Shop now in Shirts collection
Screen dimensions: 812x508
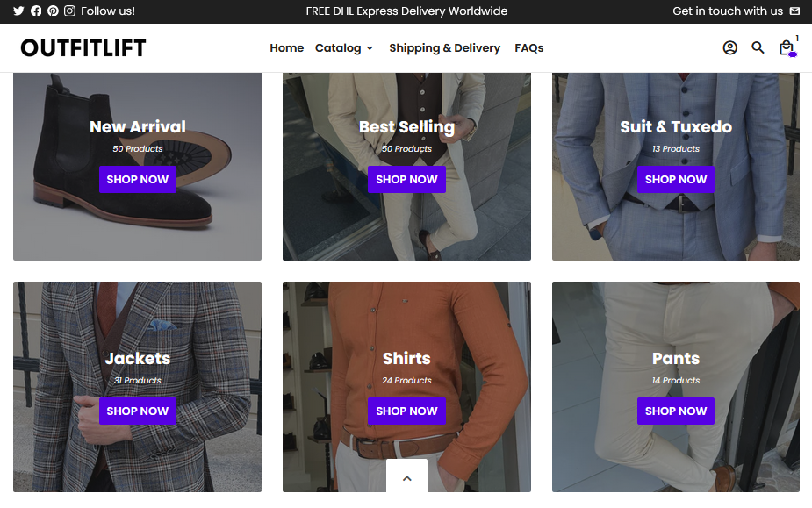406,411
